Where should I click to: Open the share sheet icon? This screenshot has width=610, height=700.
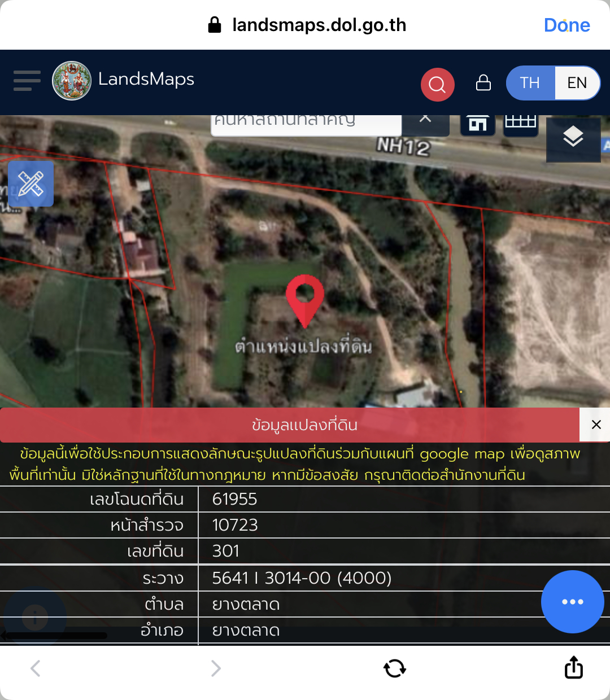pos(573,668)
